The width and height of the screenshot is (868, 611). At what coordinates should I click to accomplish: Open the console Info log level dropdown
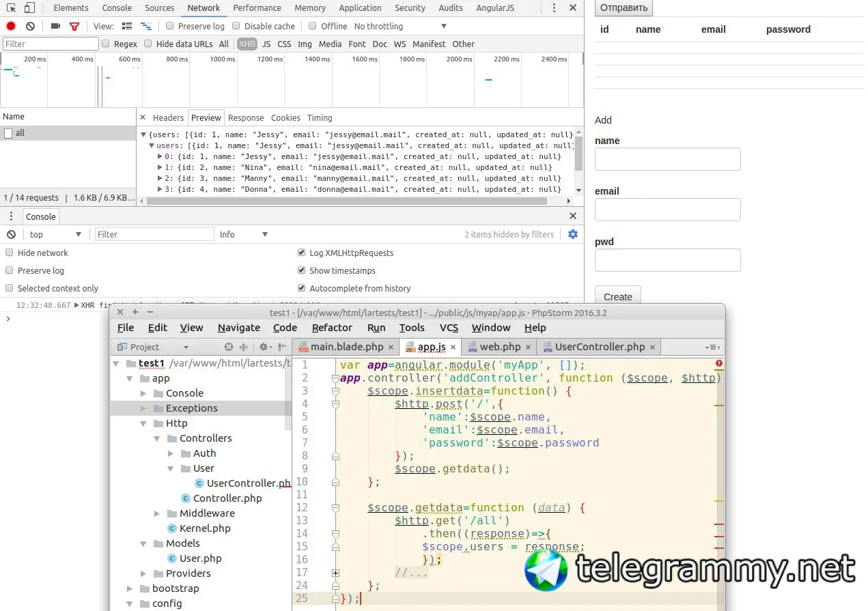point(244,234)
